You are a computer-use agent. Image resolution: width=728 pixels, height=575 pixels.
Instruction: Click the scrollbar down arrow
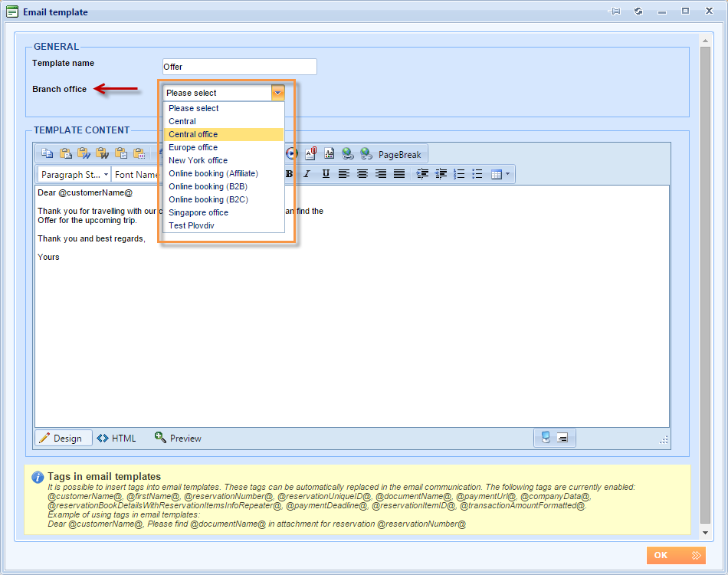pyautogui.click(x=705, y=533)
